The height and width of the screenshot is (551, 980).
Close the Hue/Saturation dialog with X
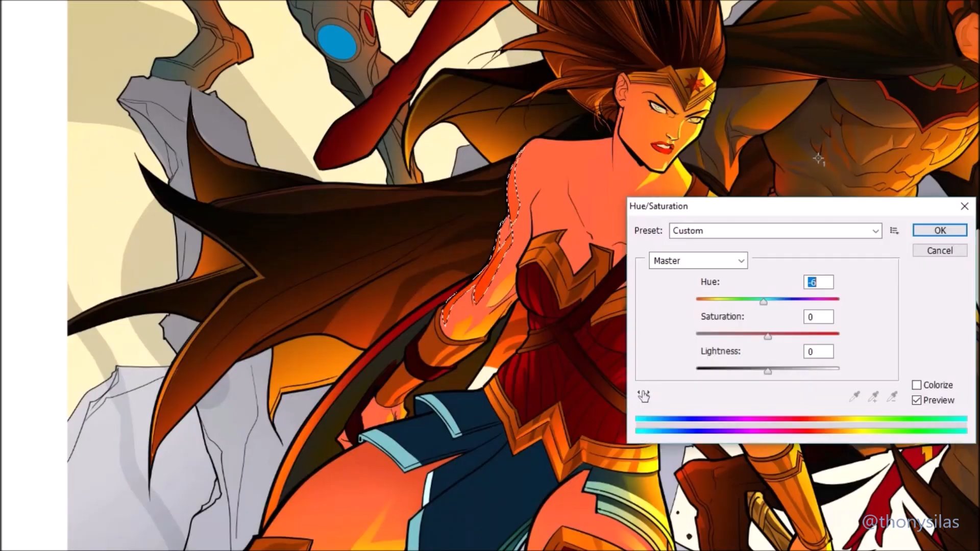click(x=964, y=206)
